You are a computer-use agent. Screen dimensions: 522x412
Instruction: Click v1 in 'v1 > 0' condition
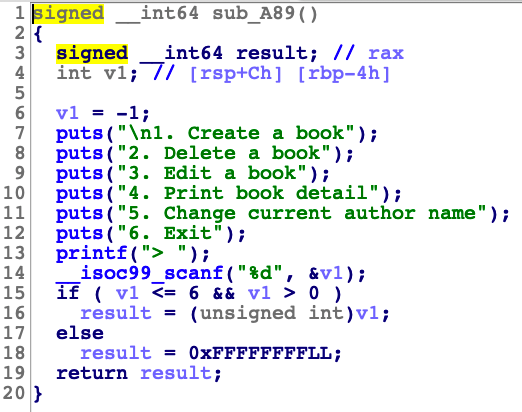click(259, 293)
